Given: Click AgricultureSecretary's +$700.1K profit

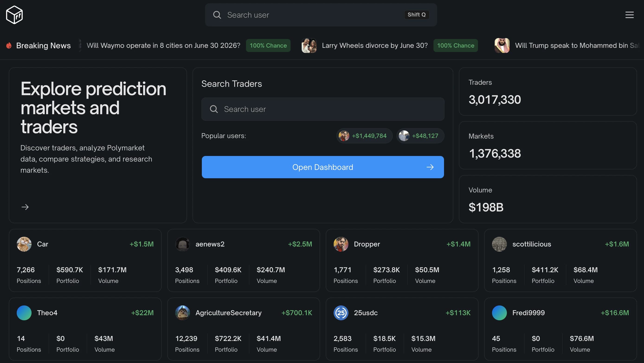Looking at the screenshot, I should 297,313.
